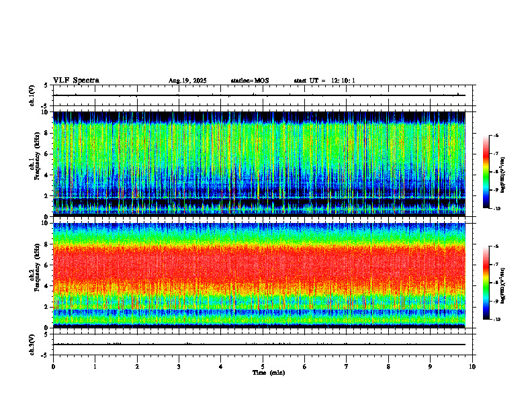Click the ch.1 voltage waveform trace

point(259,95)
